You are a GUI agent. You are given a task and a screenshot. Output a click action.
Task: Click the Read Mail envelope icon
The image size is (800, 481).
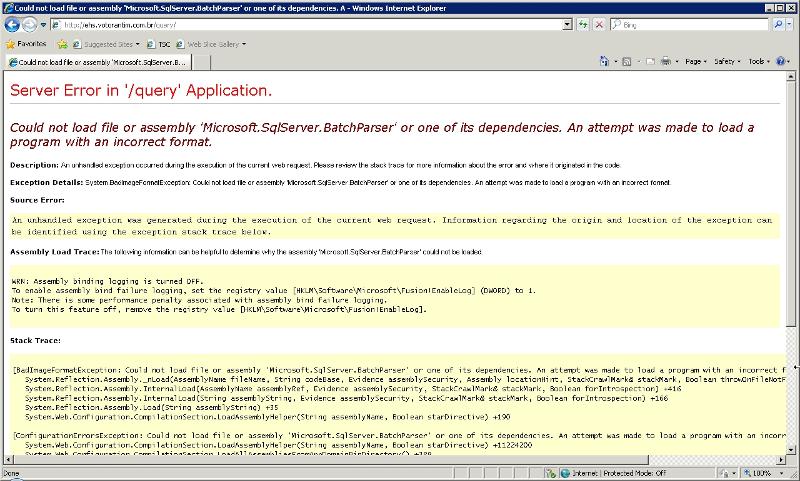coord(650,62)
